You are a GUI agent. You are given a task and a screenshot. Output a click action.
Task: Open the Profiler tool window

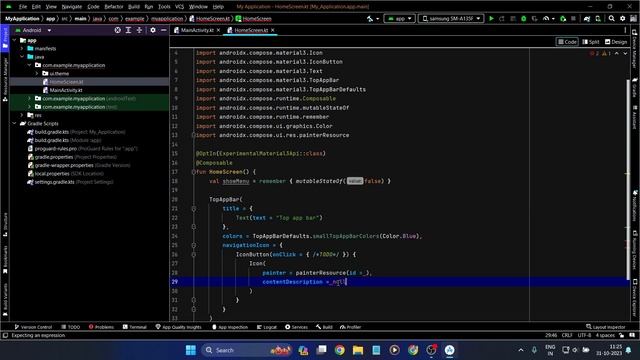(351, 327)
